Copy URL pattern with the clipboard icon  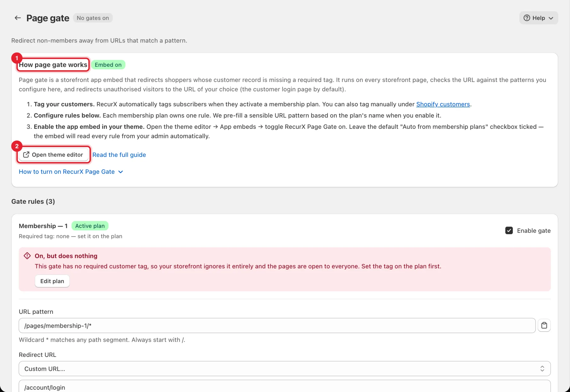click(x=544, y=326)
